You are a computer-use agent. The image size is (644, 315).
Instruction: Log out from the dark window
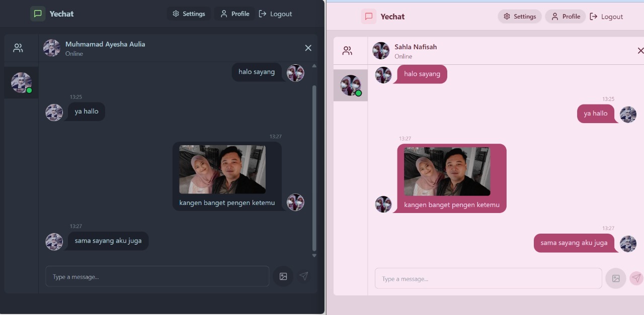coord(275,14)
